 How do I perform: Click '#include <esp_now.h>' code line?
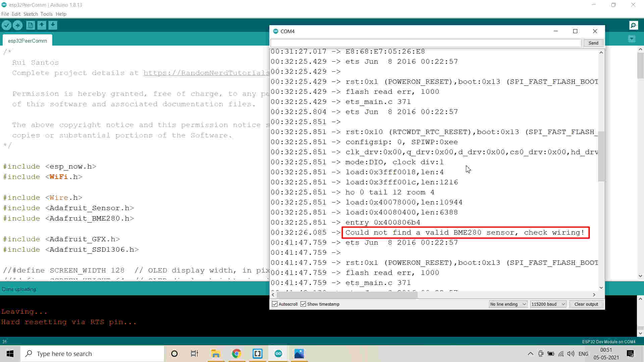pyautogui.click(x=50, y=166)
